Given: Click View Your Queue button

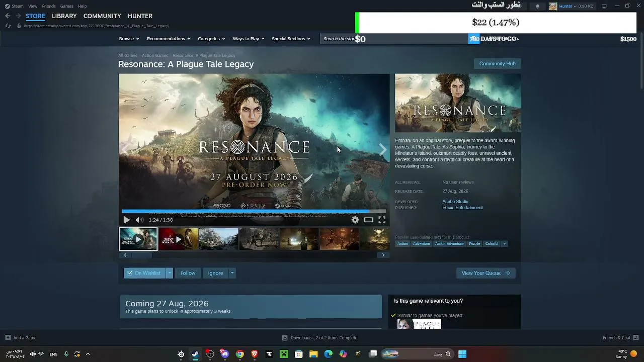Looking at the screenshot, I should point(486,273).
